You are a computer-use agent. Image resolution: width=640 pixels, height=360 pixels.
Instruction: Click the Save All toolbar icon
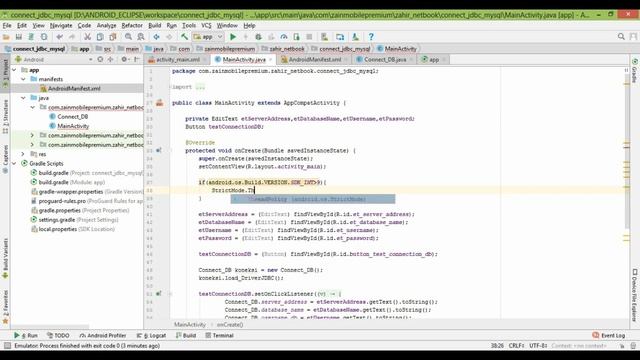19,37
